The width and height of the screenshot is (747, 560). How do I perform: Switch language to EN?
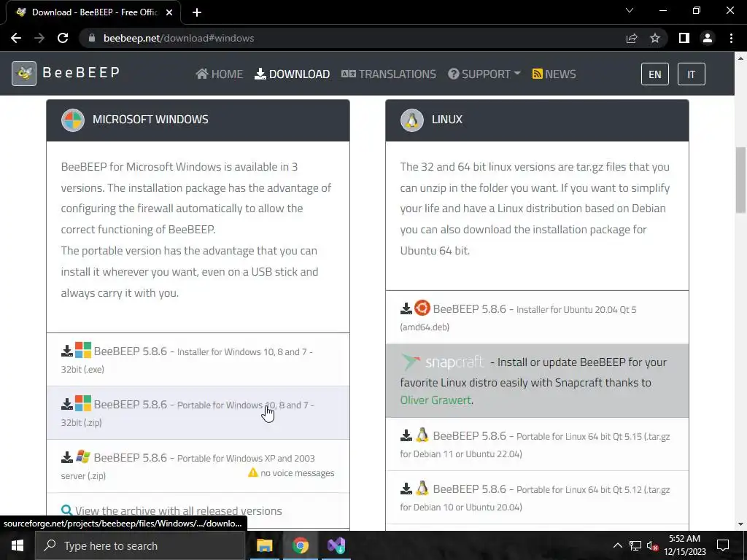point(655,74)
